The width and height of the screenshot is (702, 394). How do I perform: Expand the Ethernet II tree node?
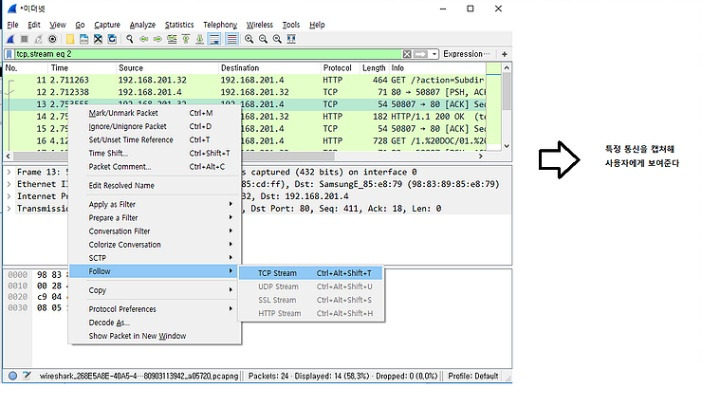pos(9,184)
